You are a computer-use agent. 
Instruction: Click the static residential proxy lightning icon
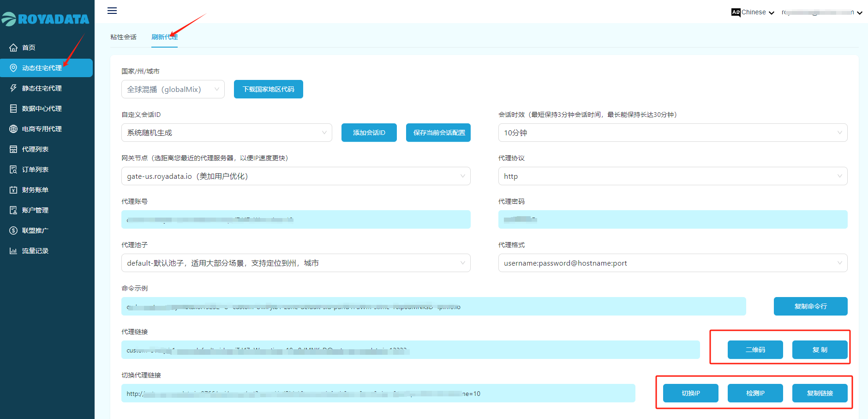tap(13, 88)
